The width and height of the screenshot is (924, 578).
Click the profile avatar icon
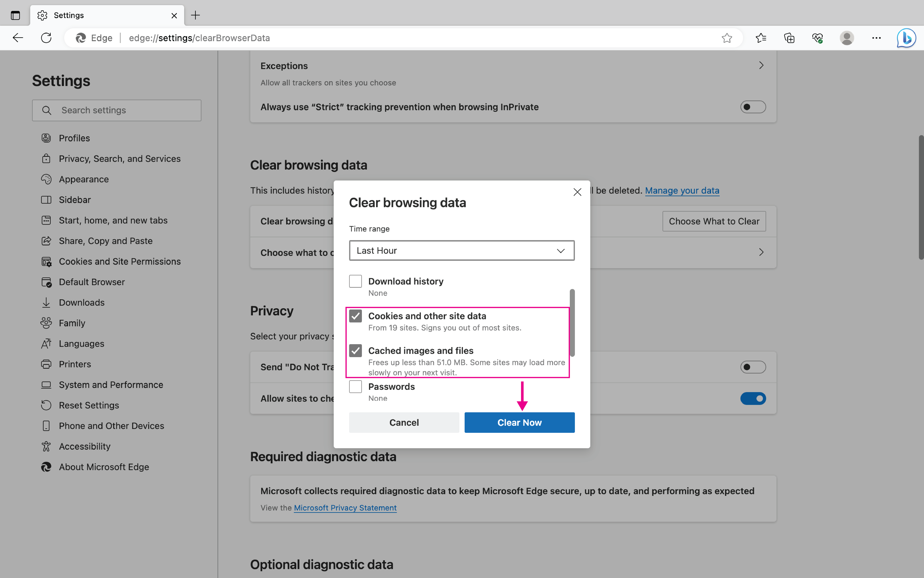coord(847,38)
